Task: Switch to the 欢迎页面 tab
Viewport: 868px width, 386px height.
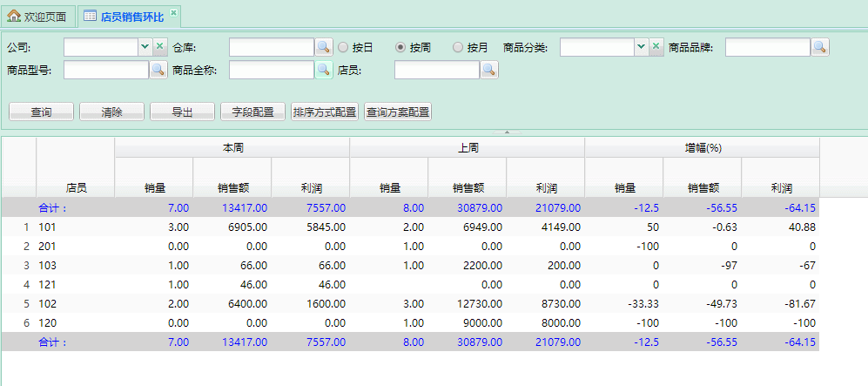Action: tap(37, 17)
